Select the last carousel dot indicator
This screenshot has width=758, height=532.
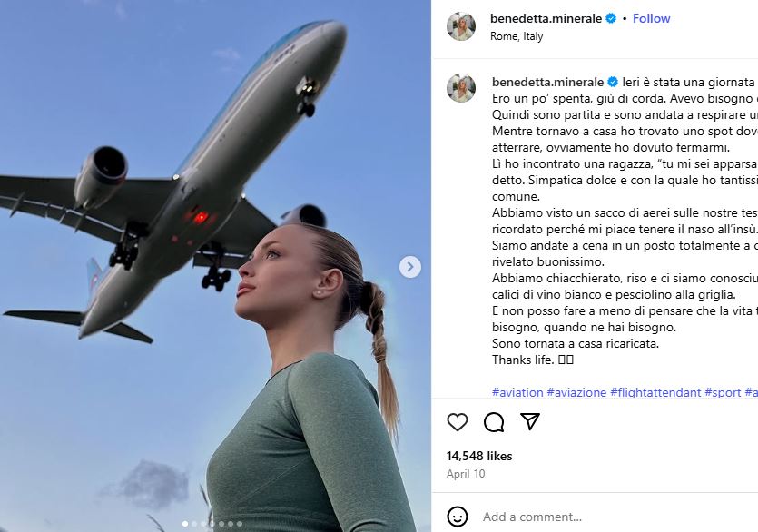(x=240, y=524)
